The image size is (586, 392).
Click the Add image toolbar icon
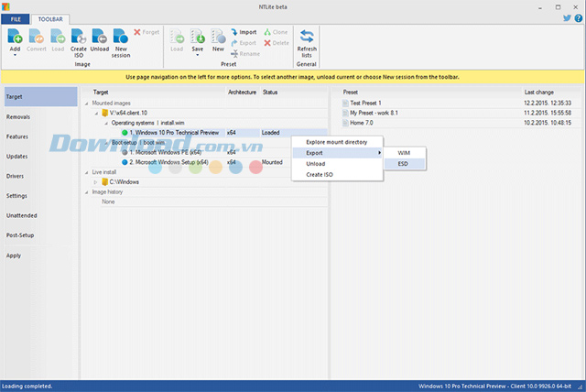coord(16,39)
